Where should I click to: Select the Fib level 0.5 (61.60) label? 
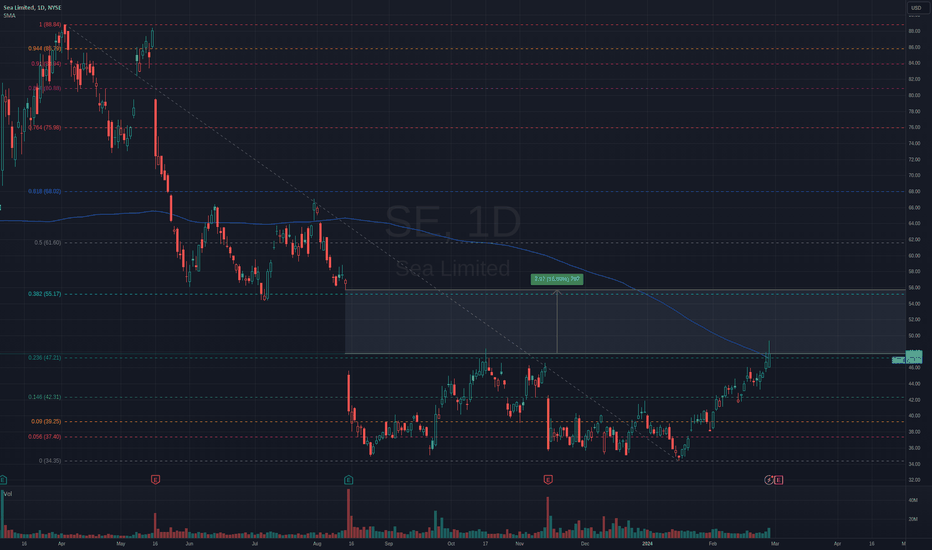tap(48, 243)
